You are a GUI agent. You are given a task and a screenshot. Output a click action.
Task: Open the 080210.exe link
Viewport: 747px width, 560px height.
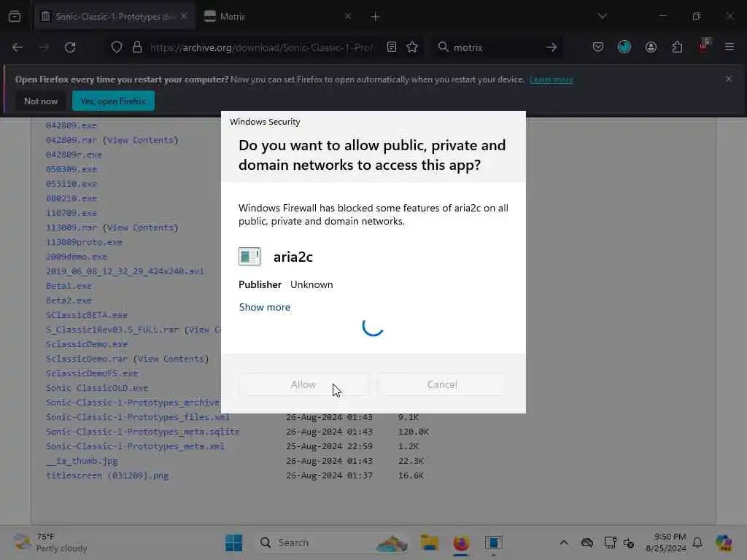[71, 198]
